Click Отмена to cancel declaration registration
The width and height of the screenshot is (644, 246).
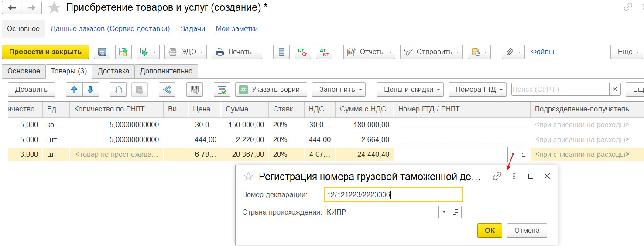point(527,230)
